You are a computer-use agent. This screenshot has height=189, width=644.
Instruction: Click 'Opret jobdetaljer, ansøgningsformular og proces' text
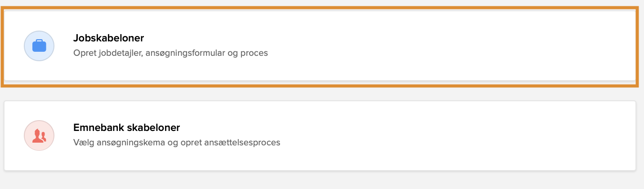coord(170,53)
